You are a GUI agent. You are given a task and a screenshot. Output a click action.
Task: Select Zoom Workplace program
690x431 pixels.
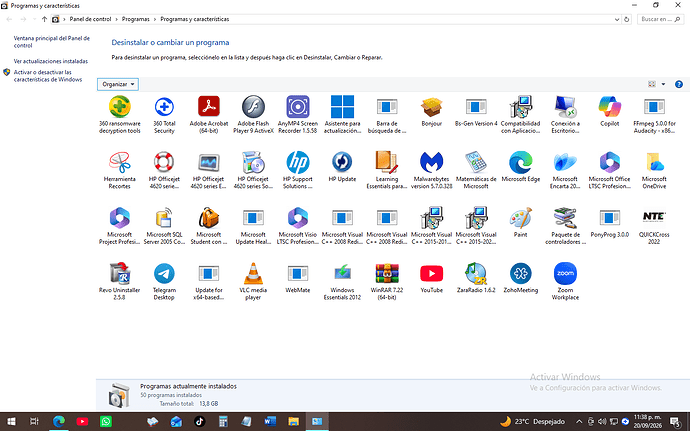coord(565,281)
